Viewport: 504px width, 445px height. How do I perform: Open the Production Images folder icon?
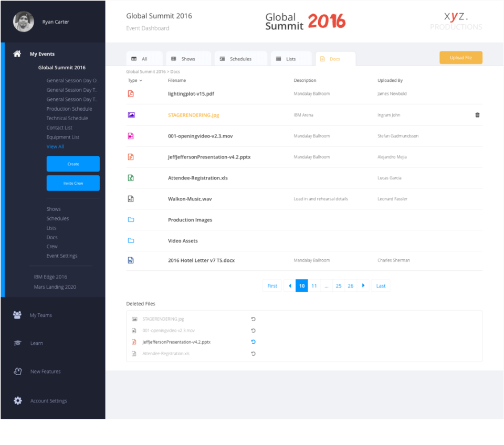point(131,219)
